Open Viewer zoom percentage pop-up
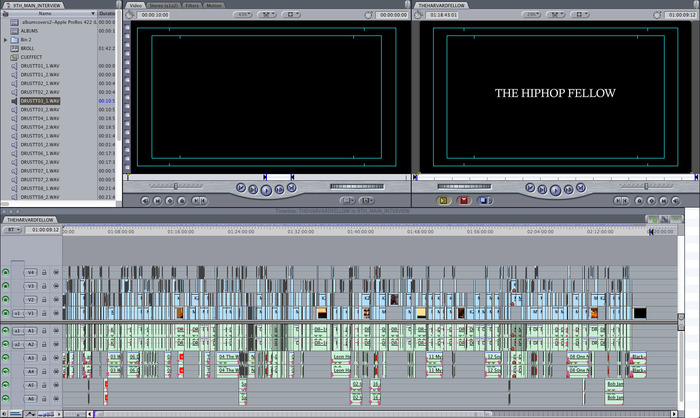700x418 pixels. pos(243,15)
